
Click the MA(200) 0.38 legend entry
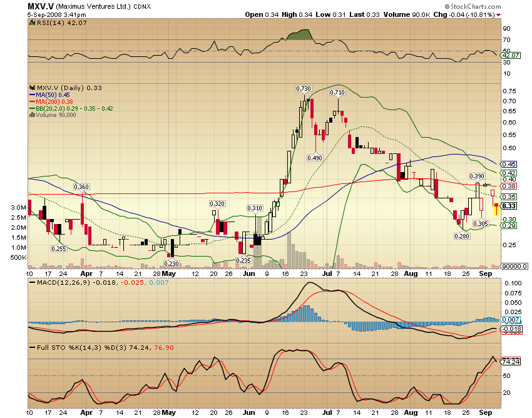point(51,102)
